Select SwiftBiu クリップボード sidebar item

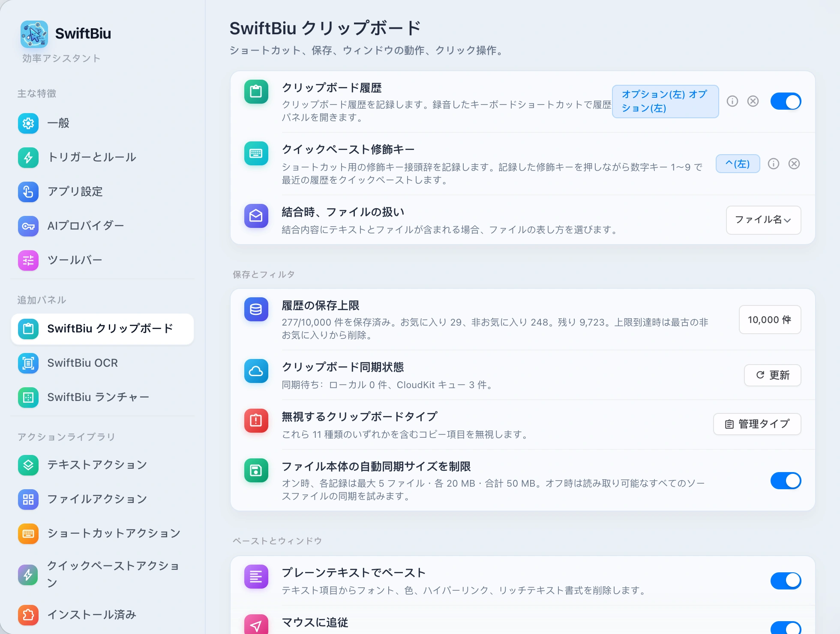point(102,329)
